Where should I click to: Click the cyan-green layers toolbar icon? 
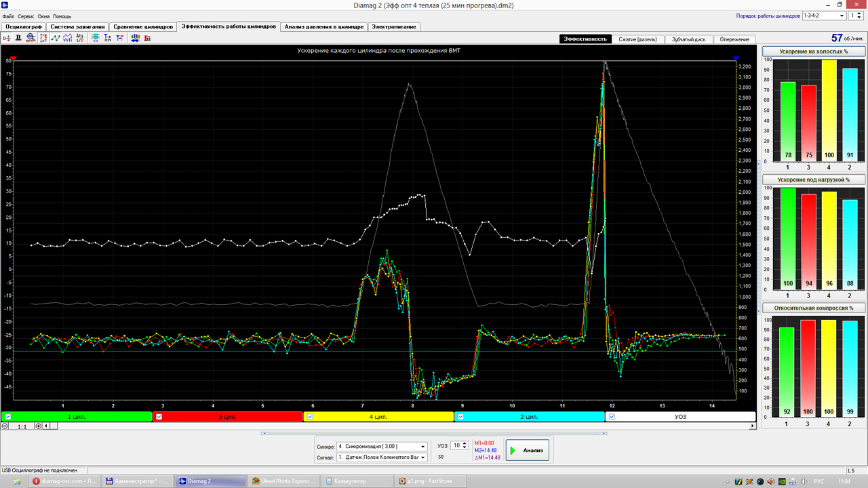[96, 38]
